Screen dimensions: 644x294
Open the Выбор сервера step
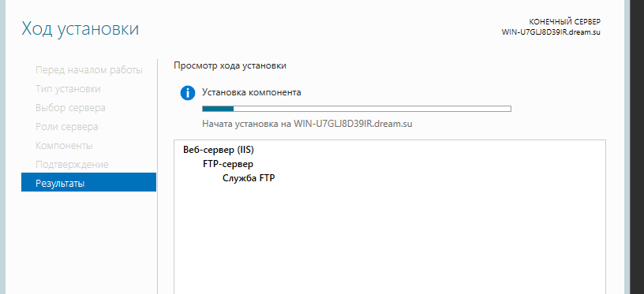(70, 108)
